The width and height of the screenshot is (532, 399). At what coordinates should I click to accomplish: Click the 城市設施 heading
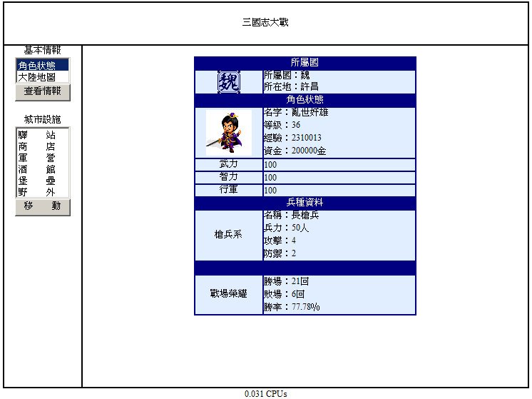click(42, 119)
